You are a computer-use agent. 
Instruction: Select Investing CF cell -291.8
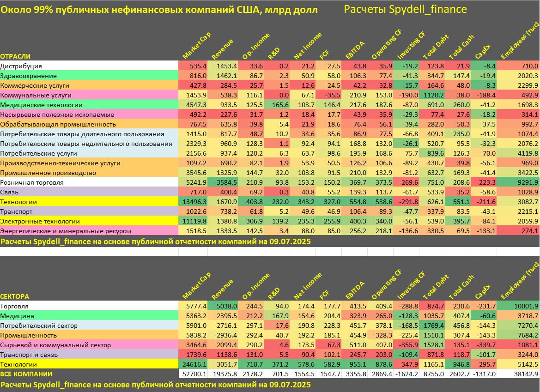point(406,202)
